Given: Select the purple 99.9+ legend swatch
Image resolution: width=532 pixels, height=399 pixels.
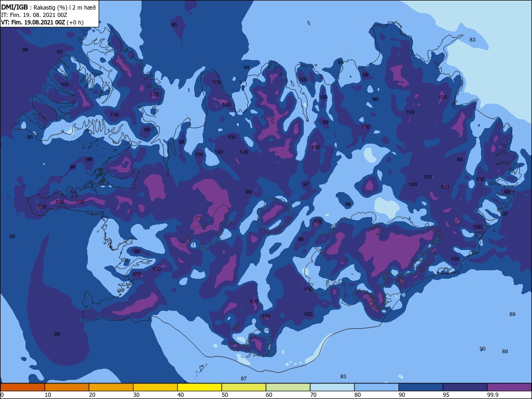Looking at the screenshot, I should [x=509, y=387].
